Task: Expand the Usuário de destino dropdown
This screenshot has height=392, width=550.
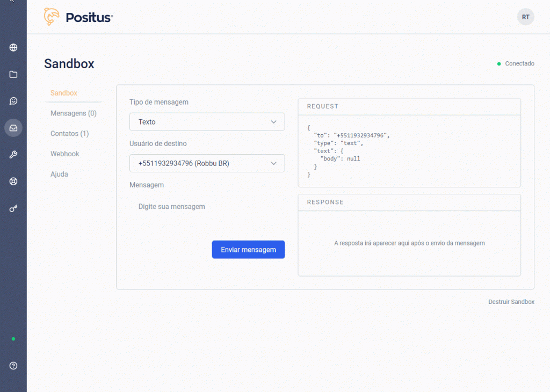Action: point(207,163)
